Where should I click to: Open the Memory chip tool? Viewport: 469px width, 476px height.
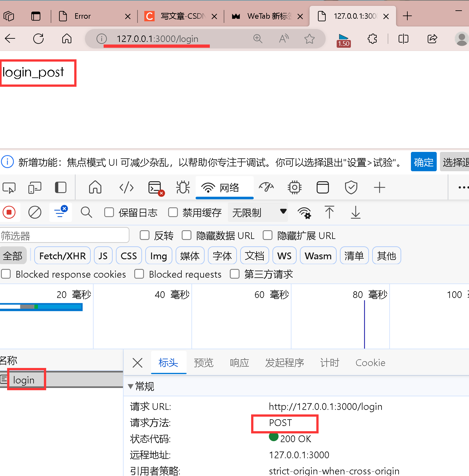[x=295, y=187]
